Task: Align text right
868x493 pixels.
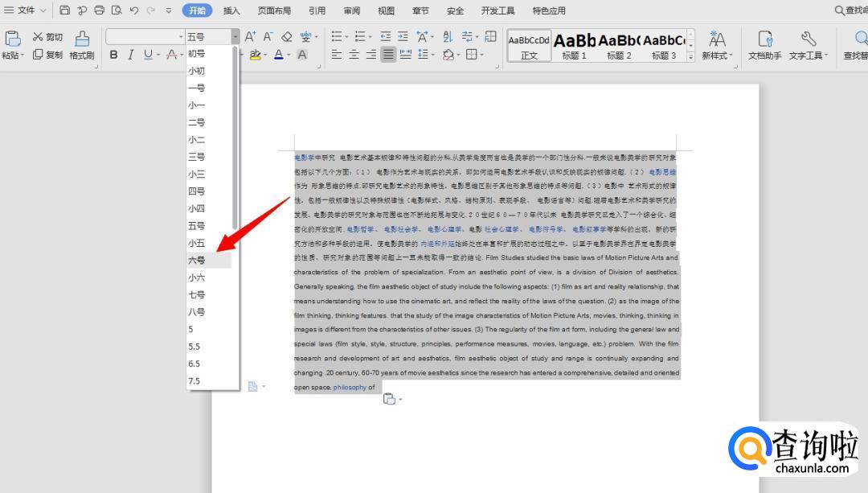Action: tap(371, 54)
